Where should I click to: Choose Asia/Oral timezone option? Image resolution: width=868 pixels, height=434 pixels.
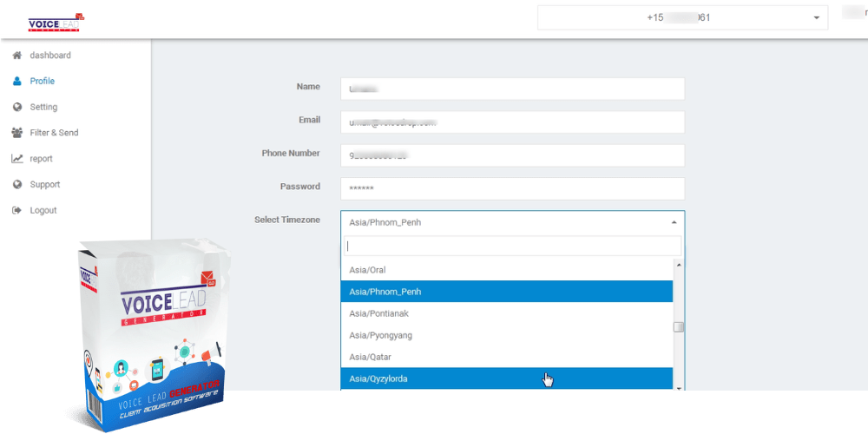click(x=507, y=270)
